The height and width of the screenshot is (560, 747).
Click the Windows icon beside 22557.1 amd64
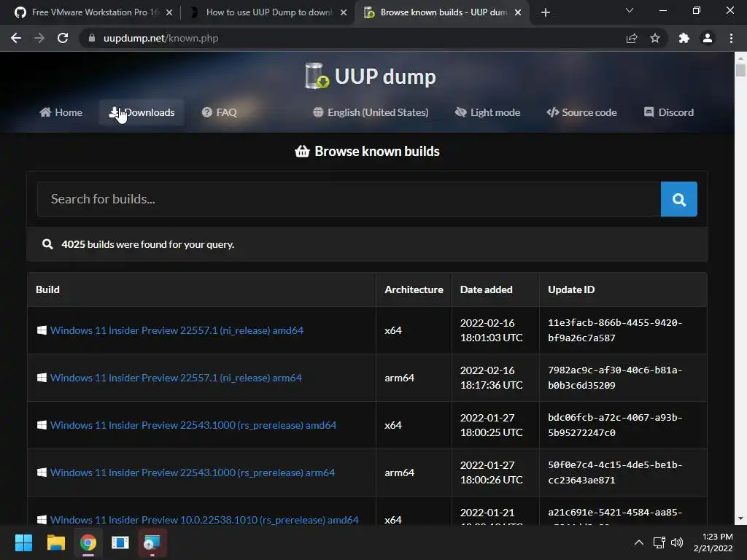coord(42,330)
